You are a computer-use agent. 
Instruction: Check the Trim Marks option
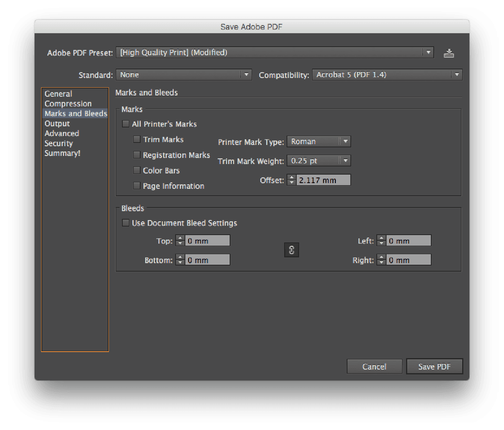click(x=137, y=139)
